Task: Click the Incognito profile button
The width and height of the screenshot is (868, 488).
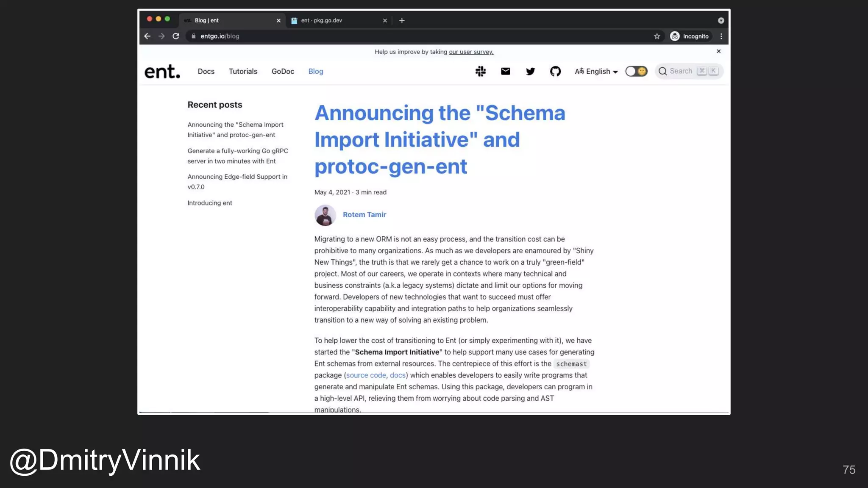Action: pyautogui.click(x=690, y=36)
